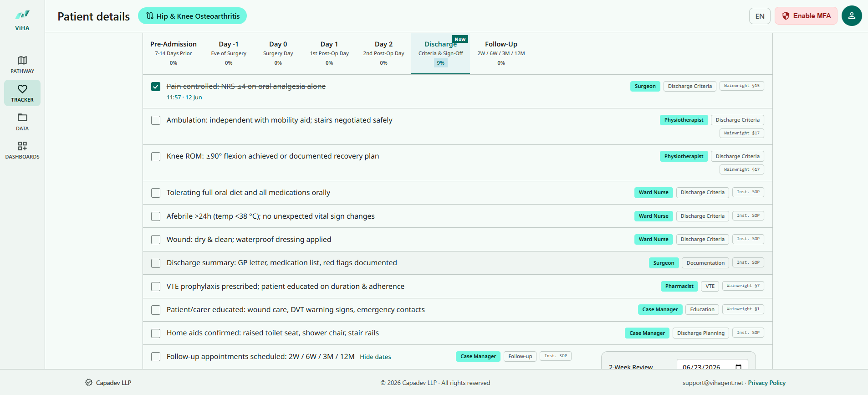The width and height of the screenshot is (868, 395).
Task: Click Surgeon tag on Discharge summary row
Action: 664,263
